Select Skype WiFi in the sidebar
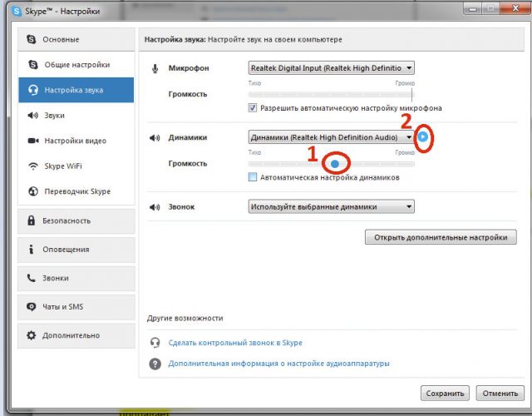The image size is (532, 416). (x=76, y=166)
